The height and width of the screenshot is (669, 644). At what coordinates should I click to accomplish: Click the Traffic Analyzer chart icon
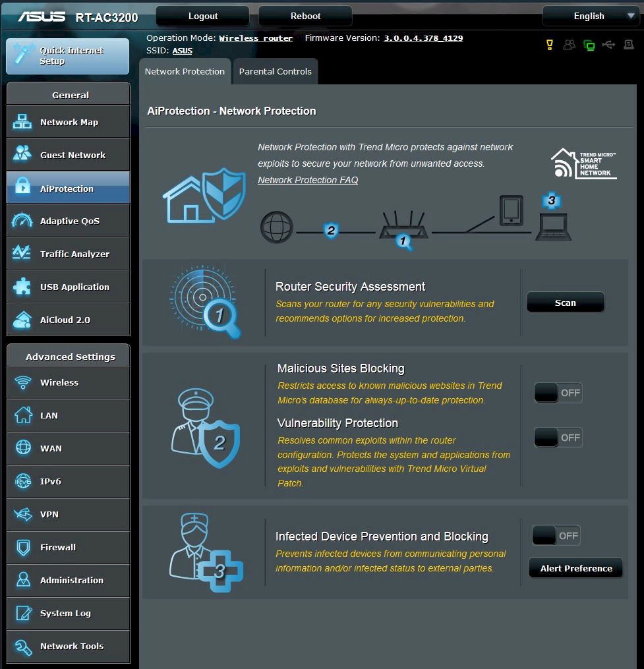(21, 252)
